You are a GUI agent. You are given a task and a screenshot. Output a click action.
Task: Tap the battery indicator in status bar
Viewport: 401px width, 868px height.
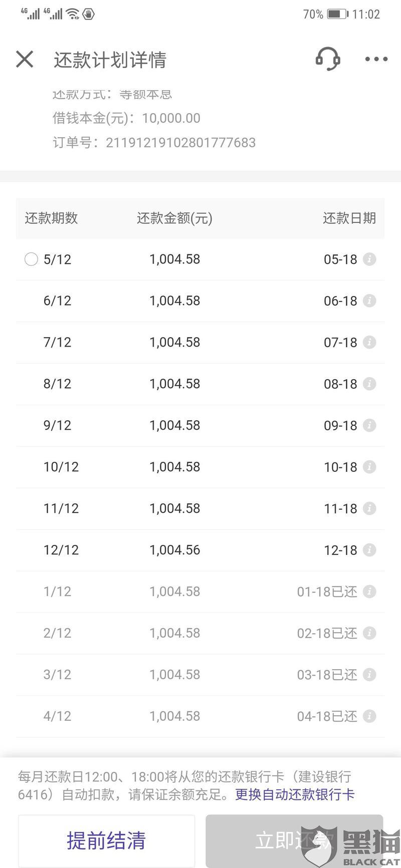tap(337, 14)
